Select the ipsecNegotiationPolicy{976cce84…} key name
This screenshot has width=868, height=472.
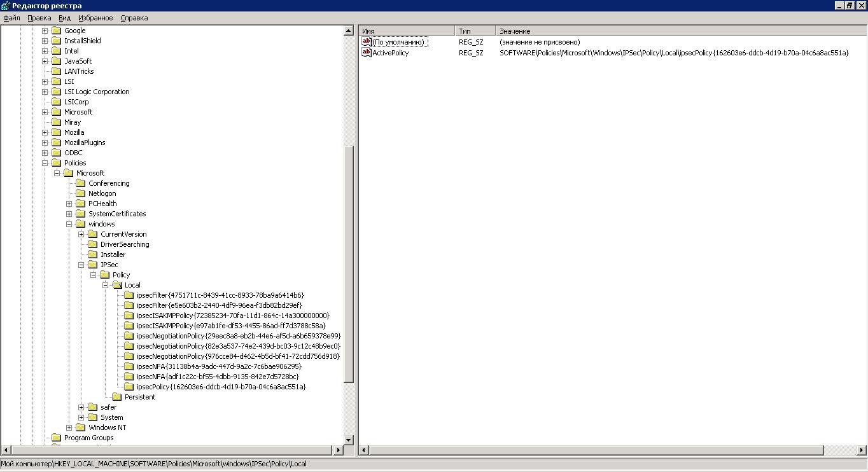pos(238,356)
